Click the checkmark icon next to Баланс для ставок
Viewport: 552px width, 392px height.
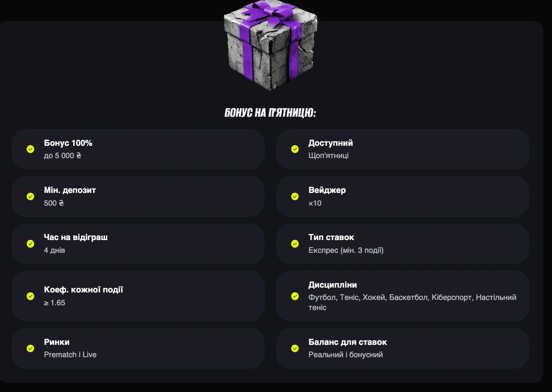tap(295, 348)
